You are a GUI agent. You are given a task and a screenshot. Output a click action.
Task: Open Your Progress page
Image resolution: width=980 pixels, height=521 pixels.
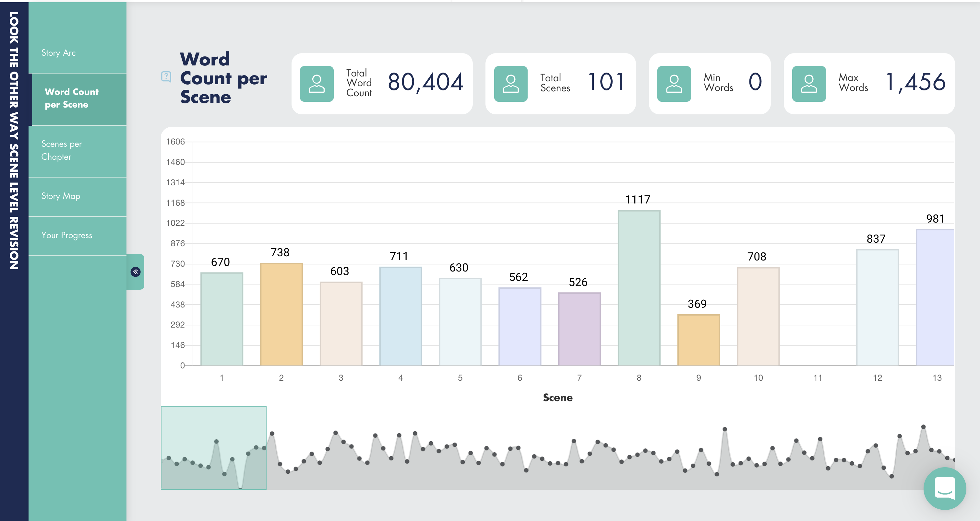pos(78,235)
